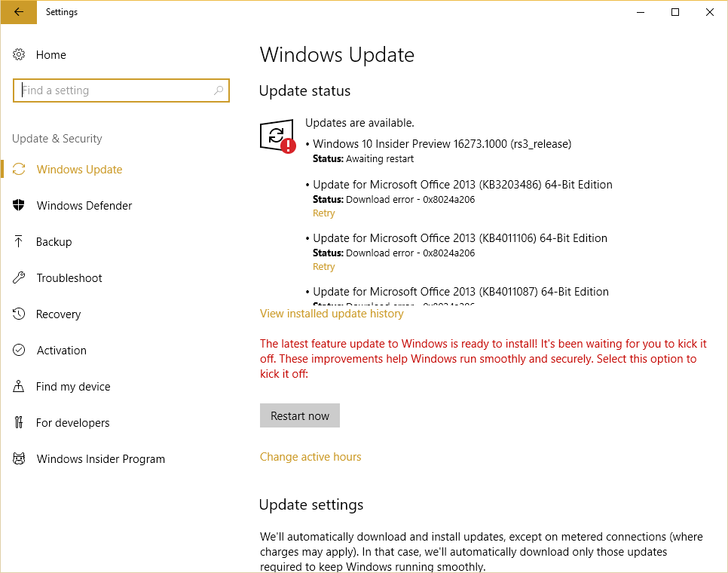Focus the Find a setting search box
Screen dimensions: 728x573
pos(121,90)
